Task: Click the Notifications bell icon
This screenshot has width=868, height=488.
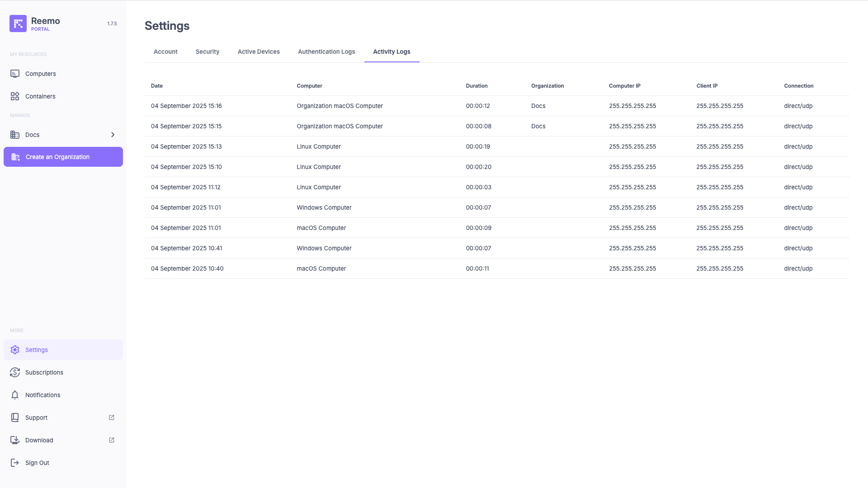Action: pyautogui.click(x=15, y=395)
